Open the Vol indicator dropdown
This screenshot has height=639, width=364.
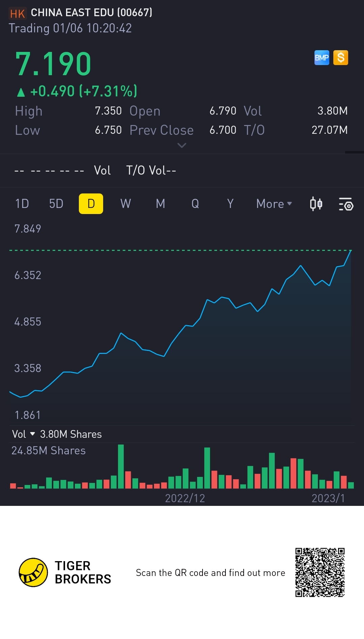[x=24, y=434]
